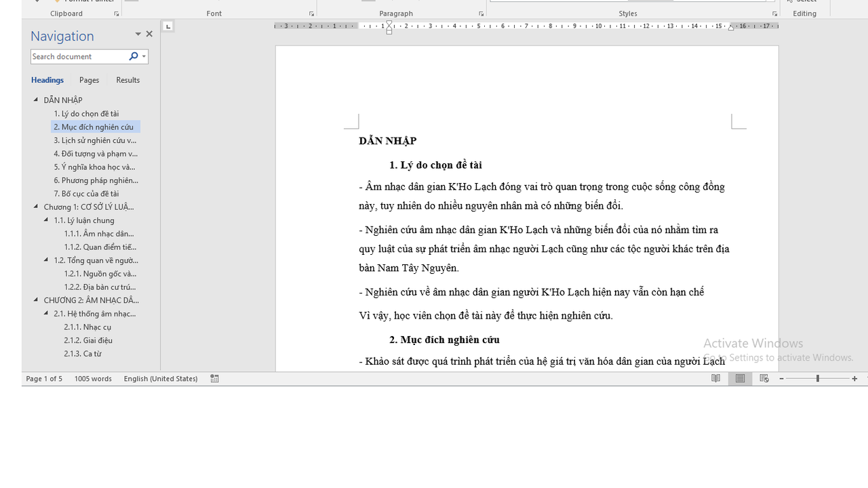This screenshot has height=488, width=868.
Task: Go to DẪN NHẬP heading
Action: (63, 100)
